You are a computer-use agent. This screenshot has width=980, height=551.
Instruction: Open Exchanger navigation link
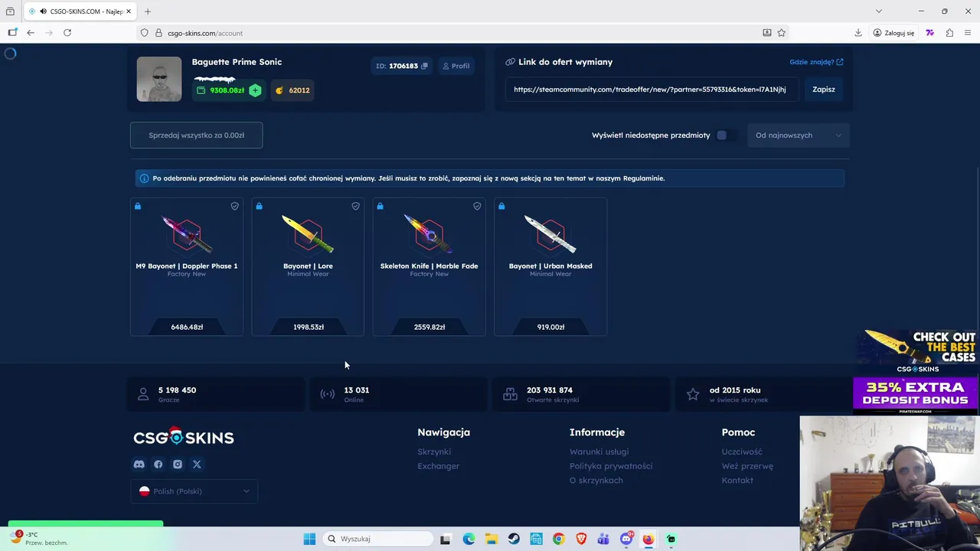pyautogui.click(x=439, y=466)
